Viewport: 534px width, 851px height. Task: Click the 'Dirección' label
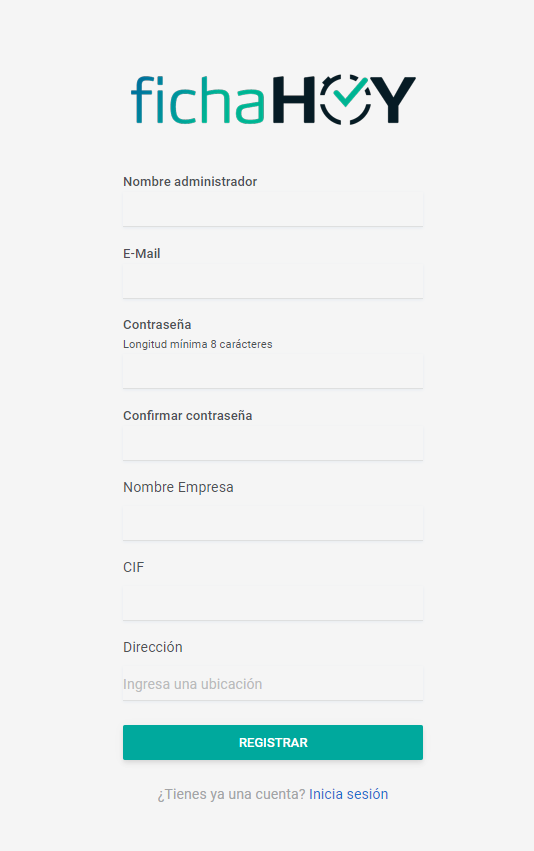pos(152,647)
